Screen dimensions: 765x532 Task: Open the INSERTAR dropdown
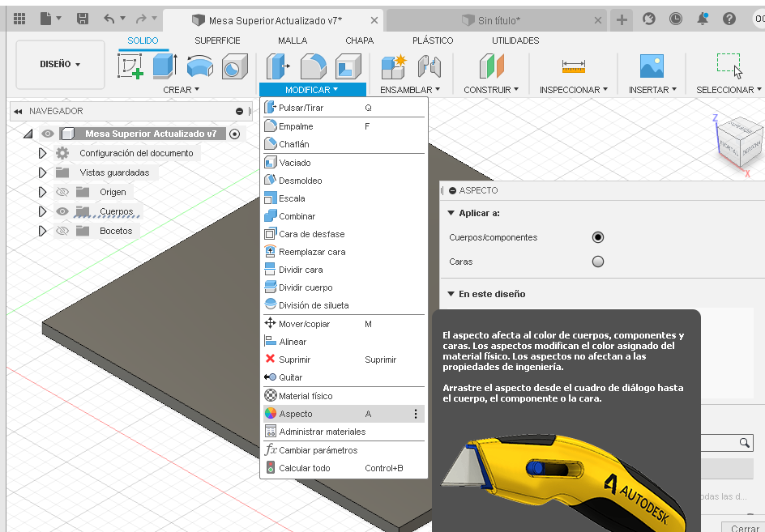[x=652, y=90]
